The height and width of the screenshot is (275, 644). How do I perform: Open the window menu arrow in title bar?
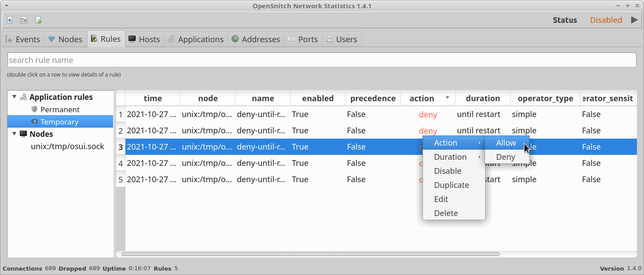[6, 6]
